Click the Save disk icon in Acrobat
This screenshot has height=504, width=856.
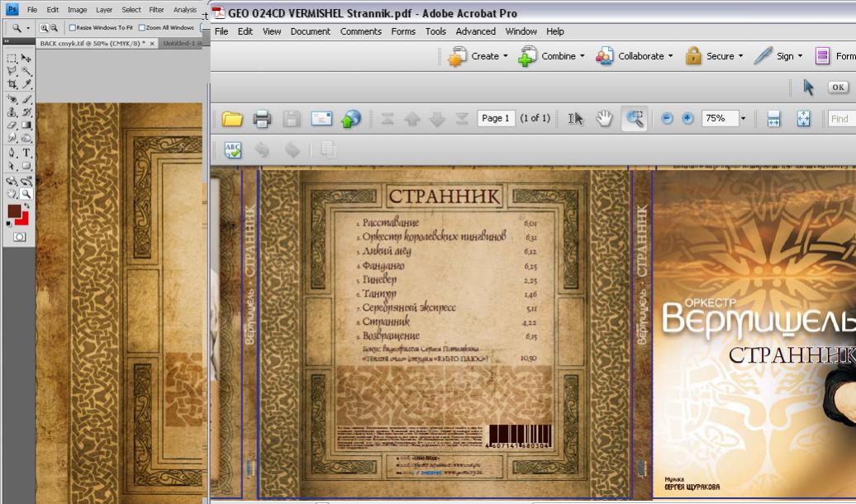[x=292, y=118]
